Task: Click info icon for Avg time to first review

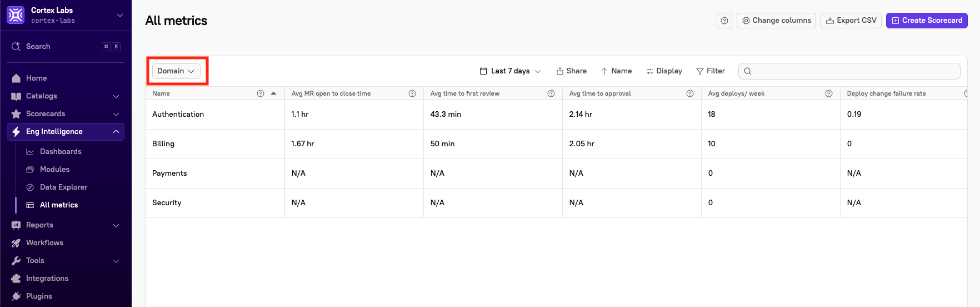Action: 551,93
